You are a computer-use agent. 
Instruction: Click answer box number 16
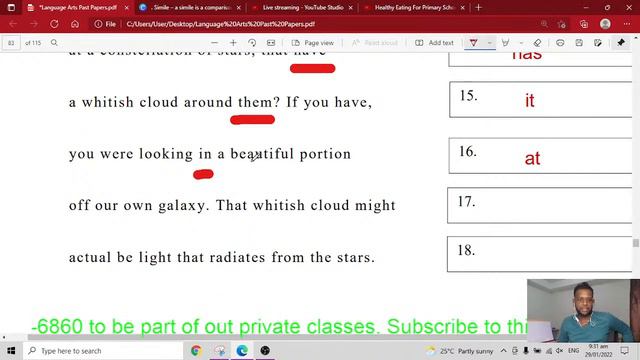[x=540, y=156]
